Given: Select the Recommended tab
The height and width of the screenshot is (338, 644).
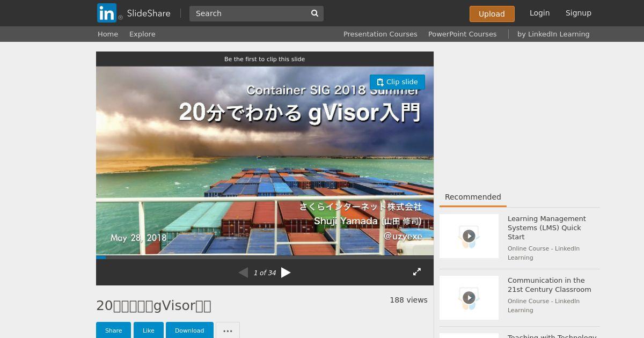Looking at the screenshot, I should click(x=473, y=197).
